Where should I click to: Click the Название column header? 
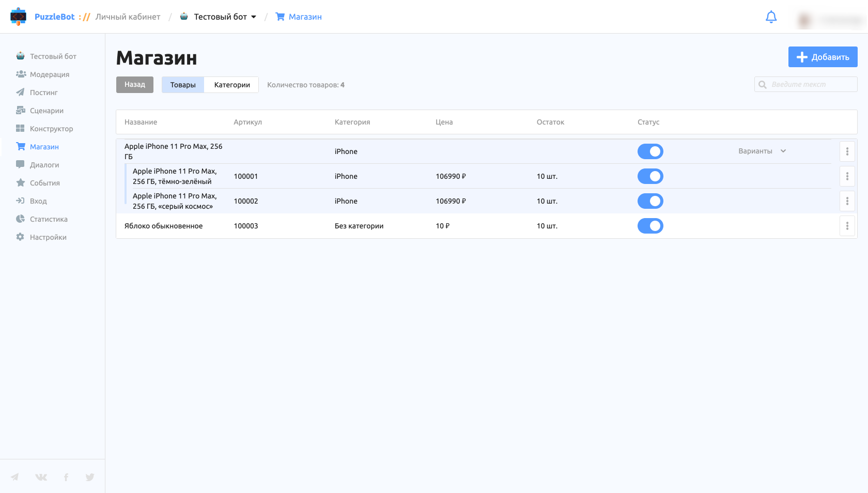[141, 122]
